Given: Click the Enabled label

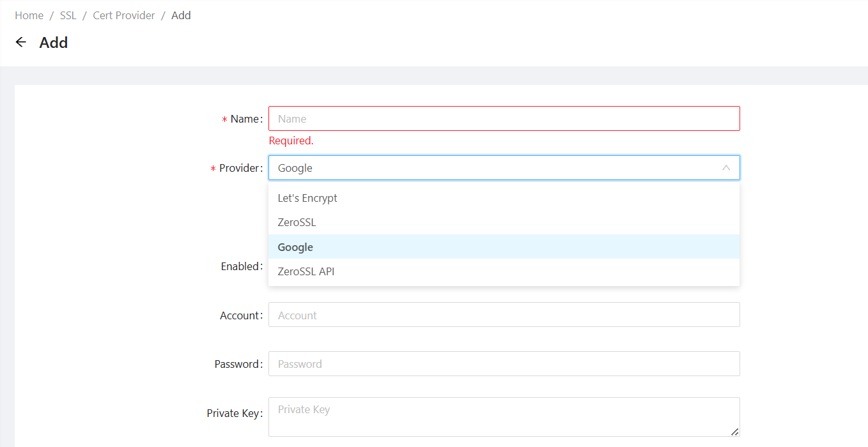Looking at the screenshot, I should (240, 266).
